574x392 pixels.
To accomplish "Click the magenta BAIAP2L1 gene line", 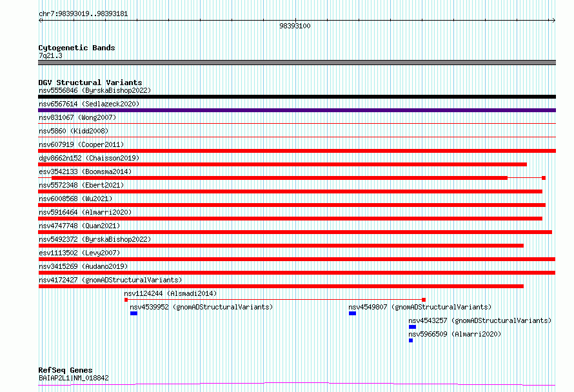I will [x=297, y=384].
